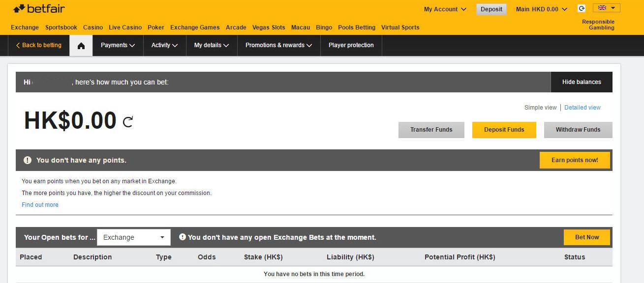
Task: Go to Player protection
Action: tap(351, 45)
